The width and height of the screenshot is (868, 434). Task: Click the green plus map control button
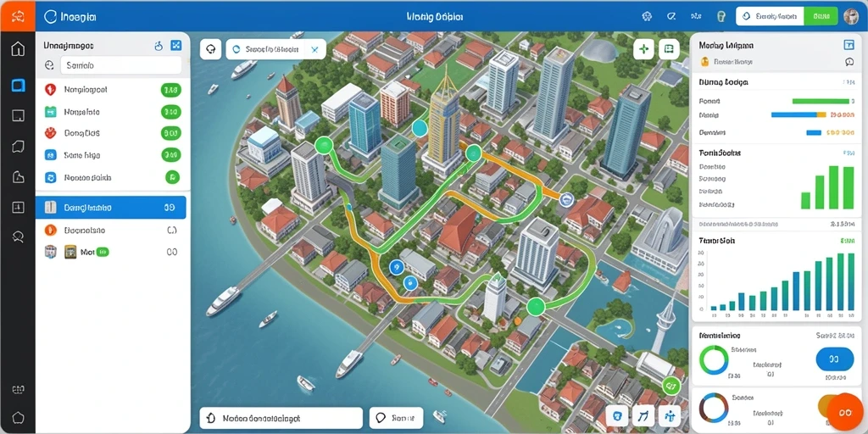pyautogui.click(x=644, y=49)
